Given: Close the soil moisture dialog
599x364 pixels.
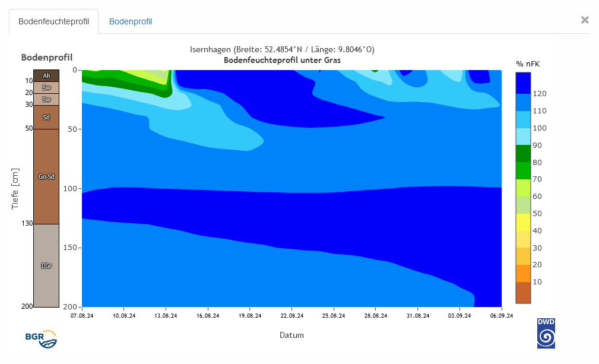Looking at the screenshot, I should (585, 20).
